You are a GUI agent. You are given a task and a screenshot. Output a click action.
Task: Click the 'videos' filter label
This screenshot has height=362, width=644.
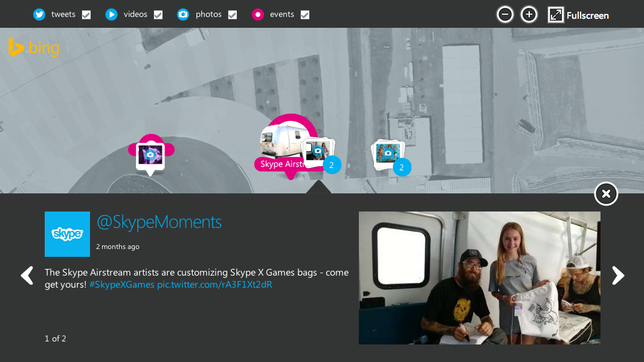pyautogui.click(x=135, y=15)
